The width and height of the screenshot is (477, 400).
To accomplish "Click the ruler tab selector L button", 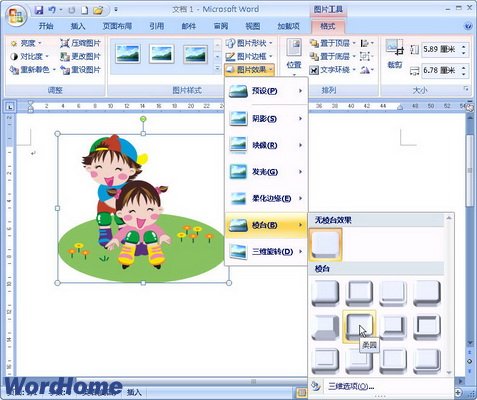I will tap(10, 107).
